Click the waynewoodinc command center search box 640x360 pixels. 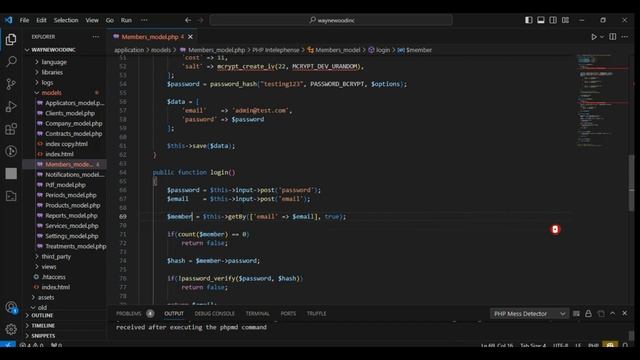click(331, 20)
